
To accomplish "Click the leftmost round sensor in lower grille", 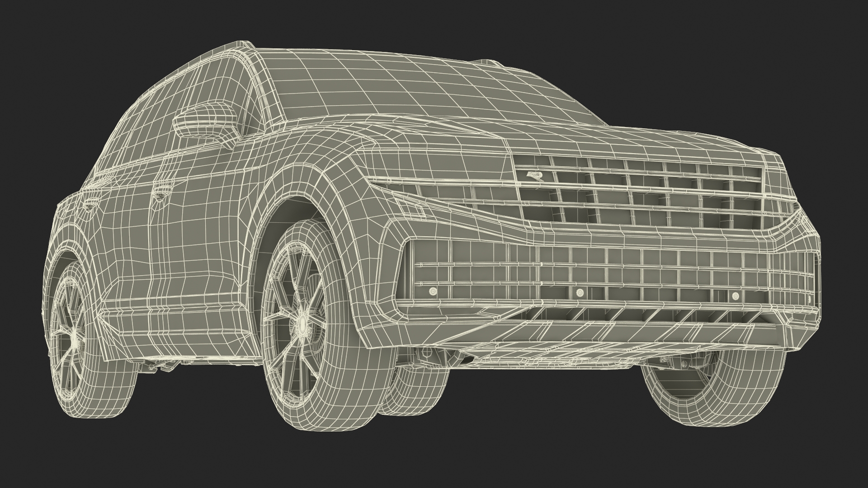I will [x=433, y=291].
